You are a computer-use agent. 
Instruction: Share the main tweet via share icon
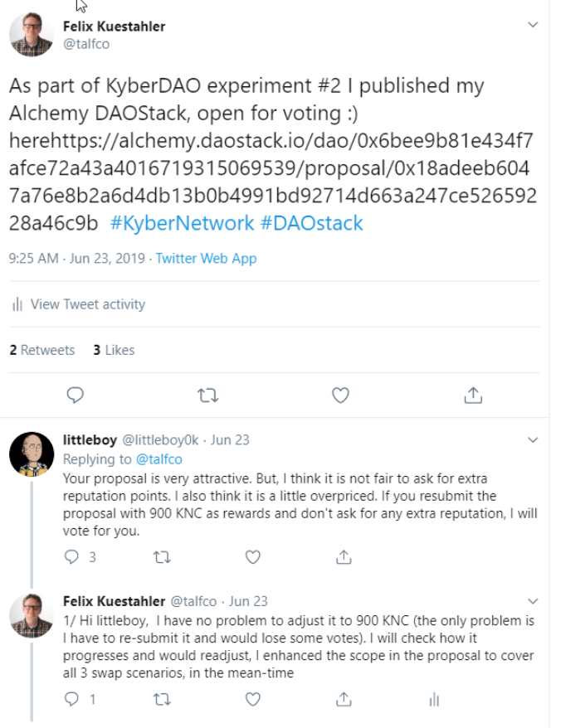(473, 396)
